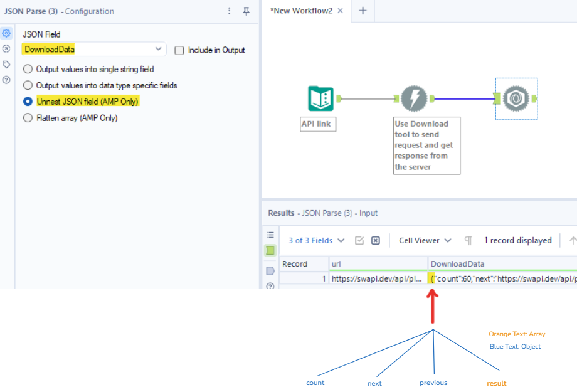Click the DownloadData column header
This screenshot has width=577, height=392.
[x=502, y=264]
